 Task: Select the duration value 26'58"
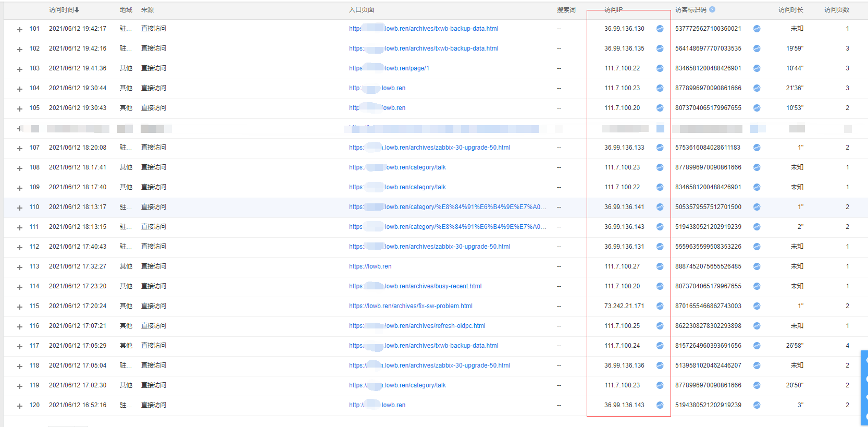click(x=795, y=346)
